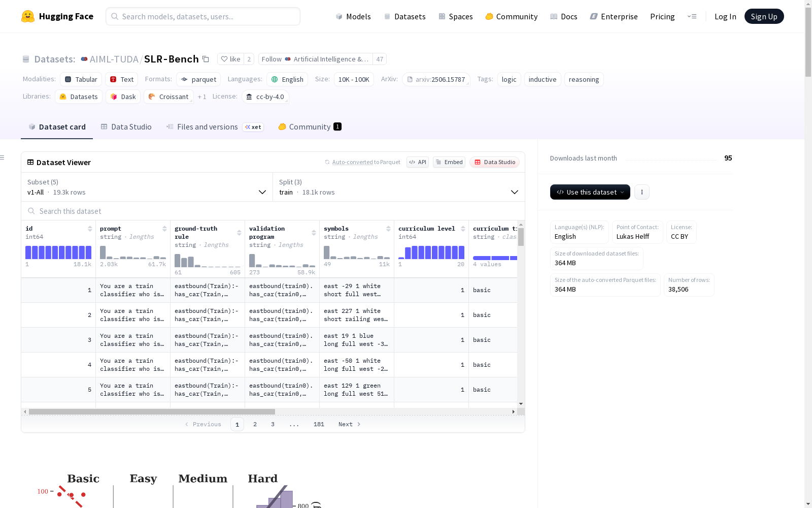812x508 pixels.
Task: Select the Dask library tag
Action: pyautogui.click(x=123, y=97)
